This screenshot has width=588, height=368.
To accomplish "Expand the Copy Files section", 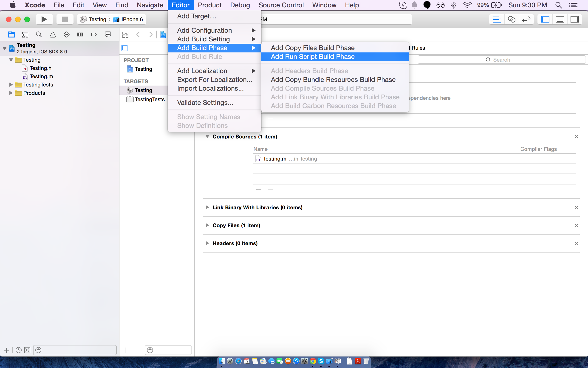I will click(x=207, y=225).
